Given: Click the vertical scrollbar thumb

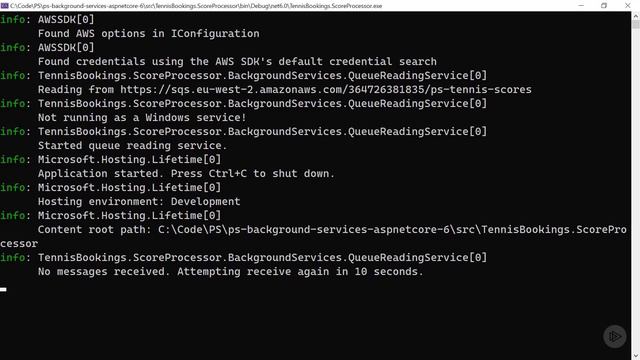Looking at the screenshot, I should coord(636,24).
